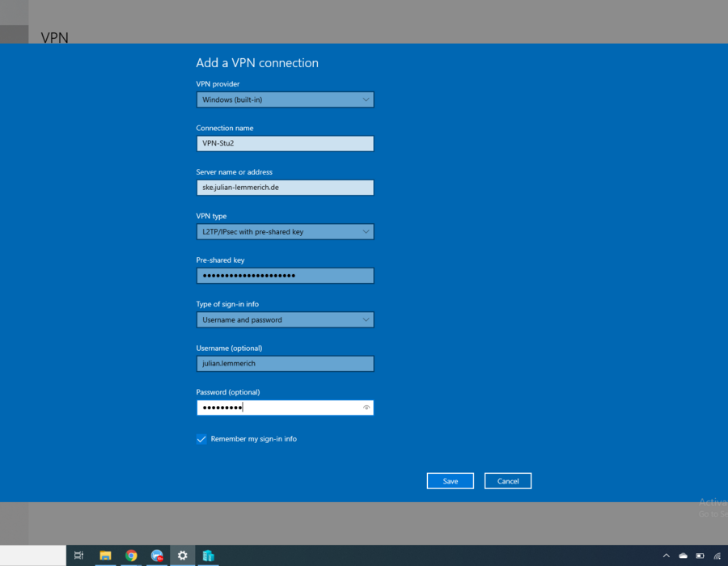Click the Server name or address field
Image resolution: width=728 pixels, height=566 pixels.
[x=285, y=188]
